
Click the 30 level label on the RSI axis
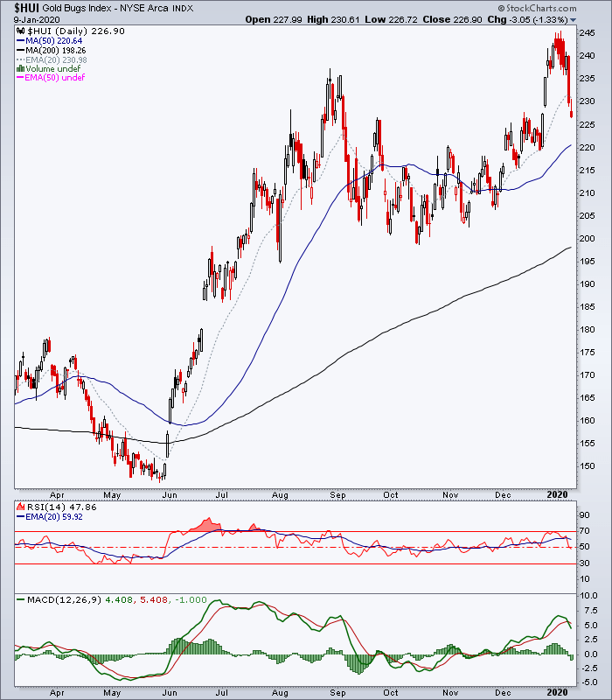point(584,563)
